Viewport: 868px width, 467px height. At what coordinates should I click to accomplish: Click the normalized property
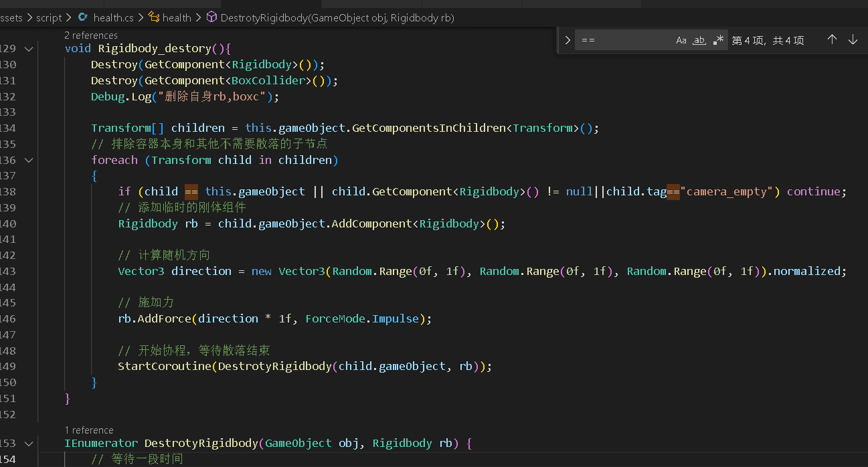(806, 271)
